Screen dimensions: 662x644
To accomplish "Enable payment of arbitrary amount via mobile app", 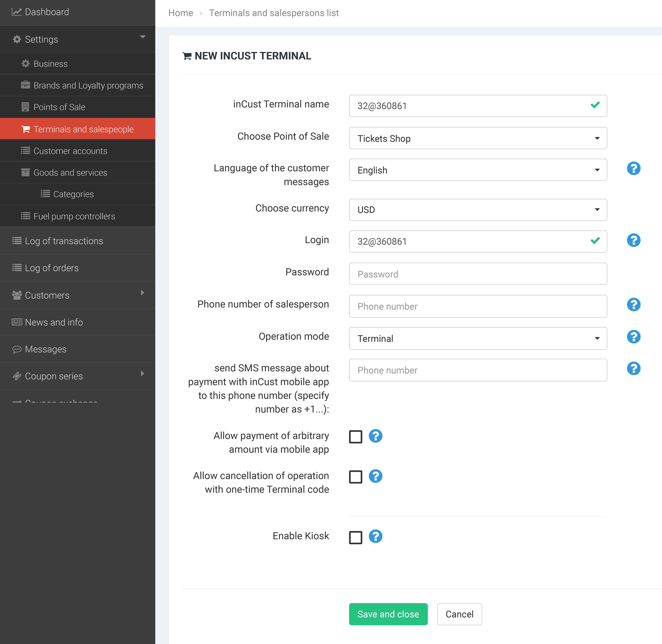I will pyautogui.click(x=355, y=437).
